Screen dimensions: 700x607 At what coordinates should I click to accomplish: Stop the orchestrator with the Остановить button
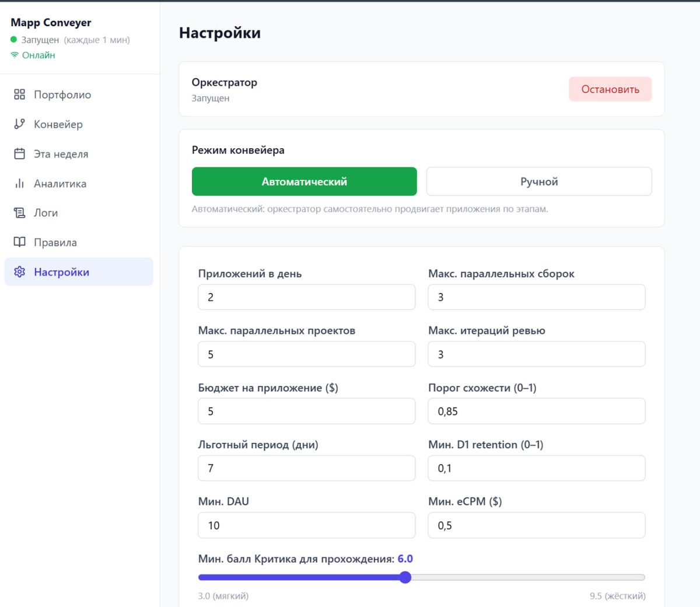click(x=610, y=89)
